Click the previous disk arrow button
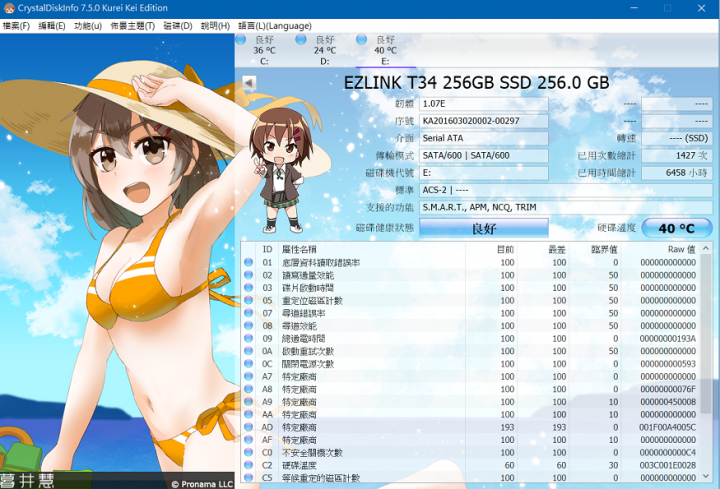The image size is (720, 489). pyautogui.click(x=249, y=83)
